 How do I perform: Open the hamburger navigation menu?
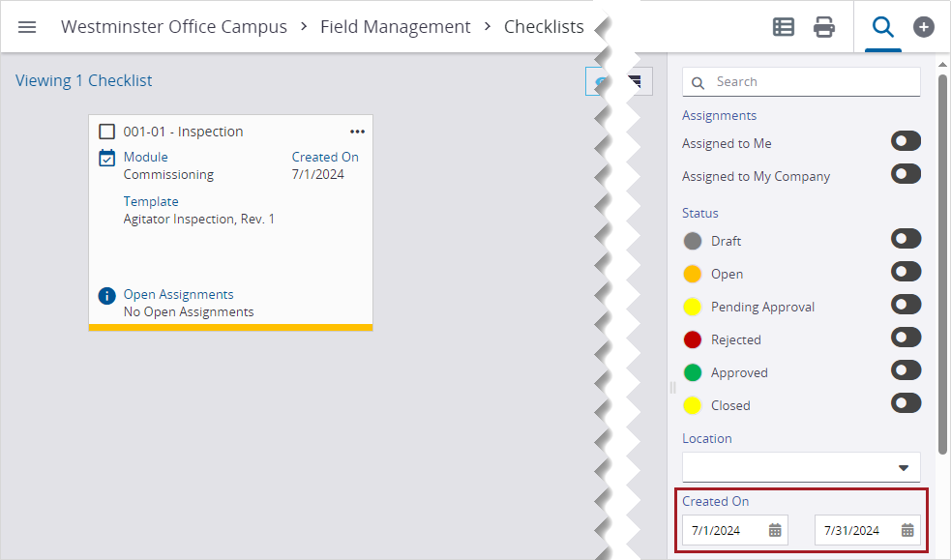click(27, 27)
